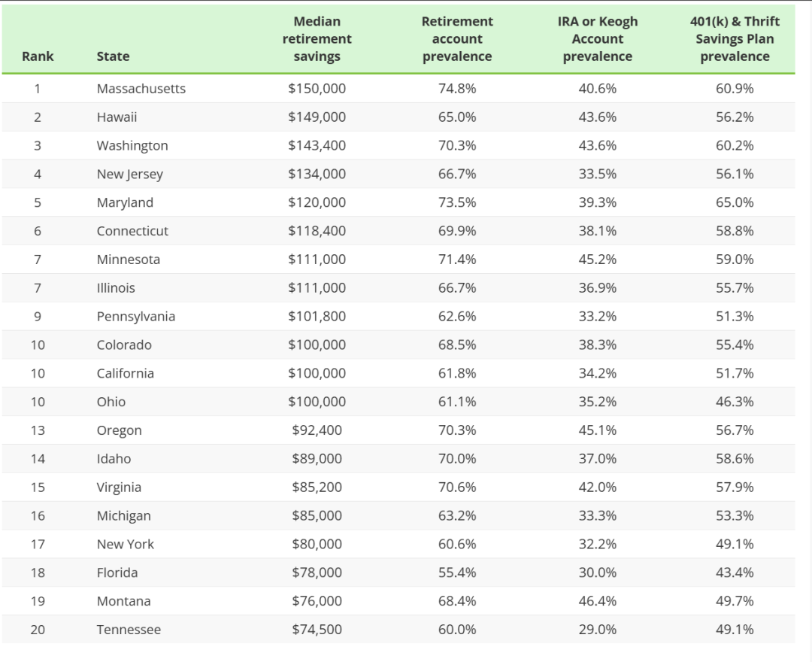Select Pennsylvania's $101,800 savings cell
Screen dimensions: 812x662
coord(317,317)
